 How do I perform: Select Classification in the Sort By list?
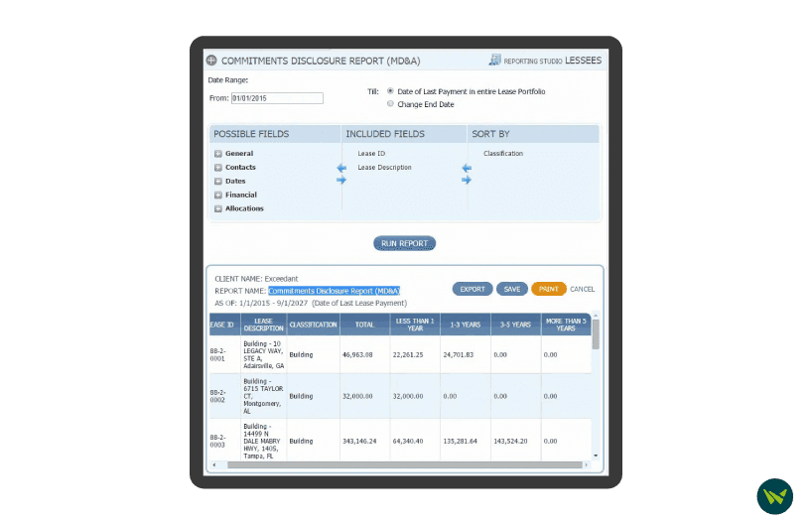(503, 154)
